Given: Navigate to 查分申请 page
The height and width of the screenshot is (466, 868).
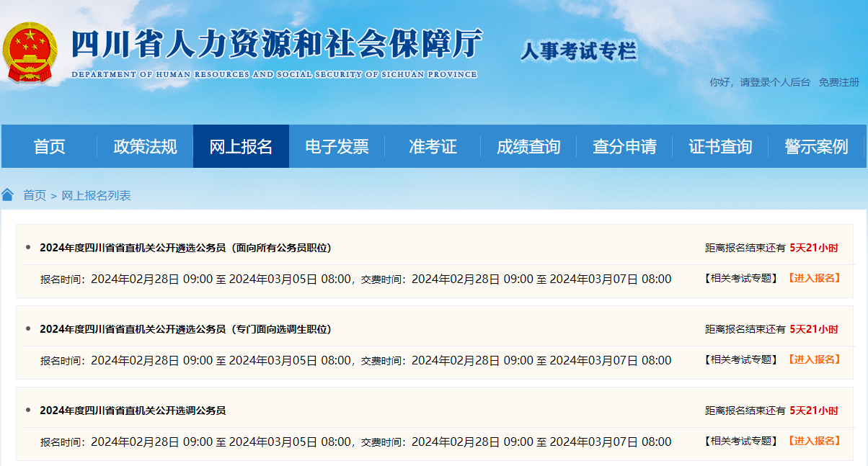Looking at the screenshot, I should [624, 146].
